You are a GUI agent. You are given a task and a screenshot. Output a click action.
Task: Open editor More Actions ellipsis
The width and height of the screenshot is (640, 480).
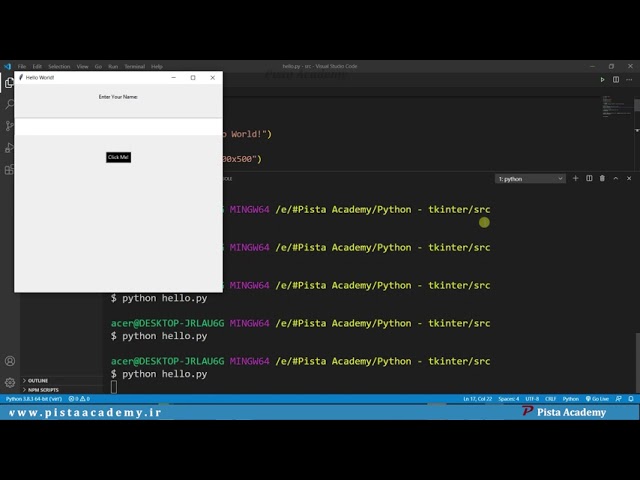[629, 80]
